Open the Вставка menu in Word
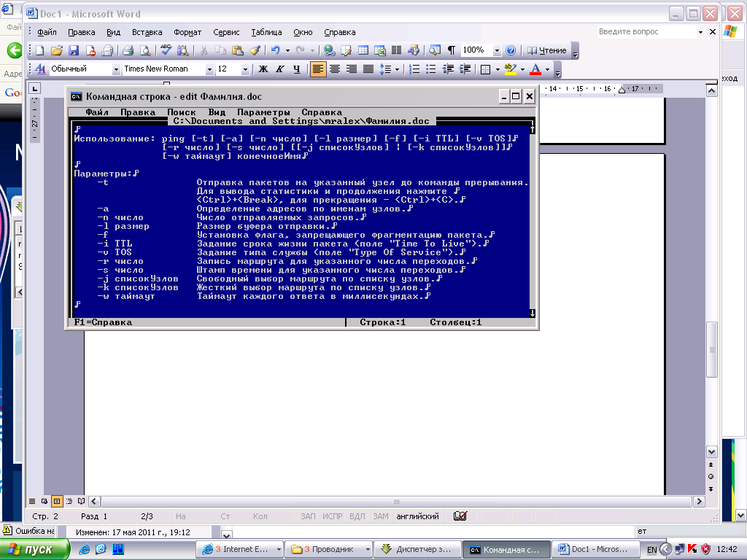 147,32
